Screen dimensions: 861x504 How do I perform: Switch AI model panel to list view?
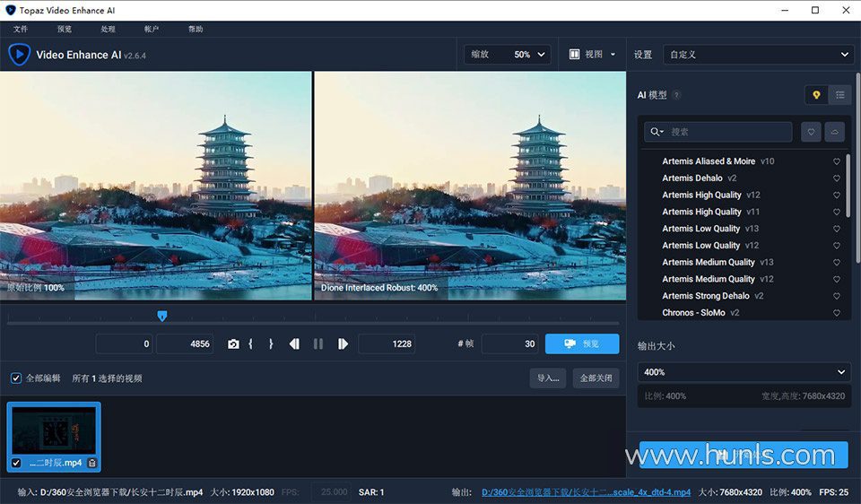pos(840,95)
